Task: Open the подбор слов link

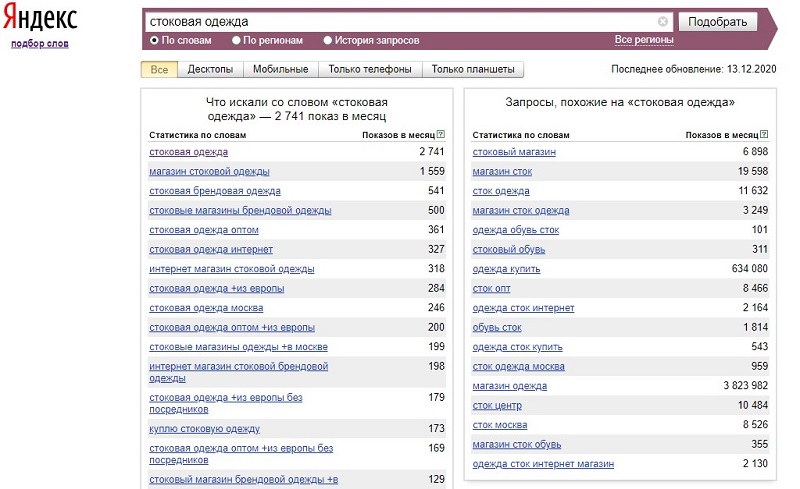Action: (x=40, y=44)
